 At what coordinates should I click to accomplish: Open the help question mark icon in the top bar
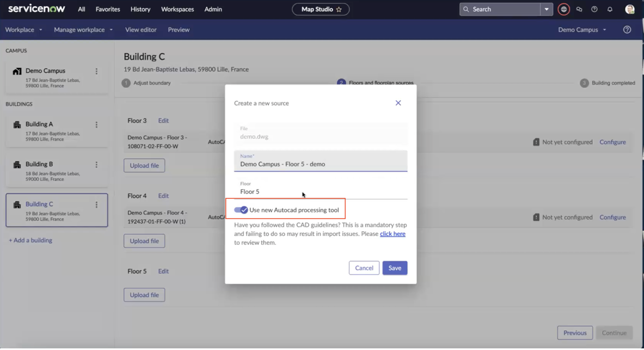click(x=594, y=9)
